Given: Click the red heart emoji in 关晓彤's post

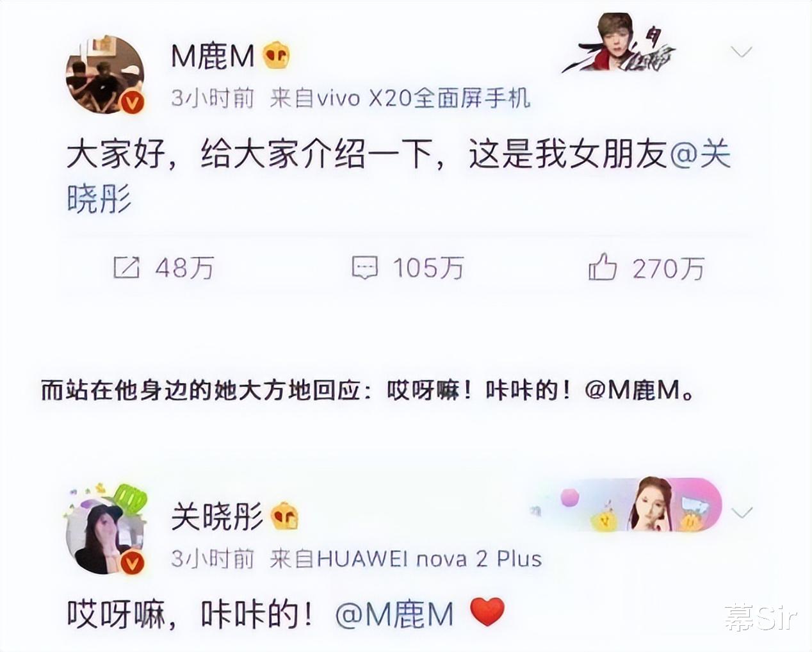Looking at the screenshot, I should [x=487, y=612].
